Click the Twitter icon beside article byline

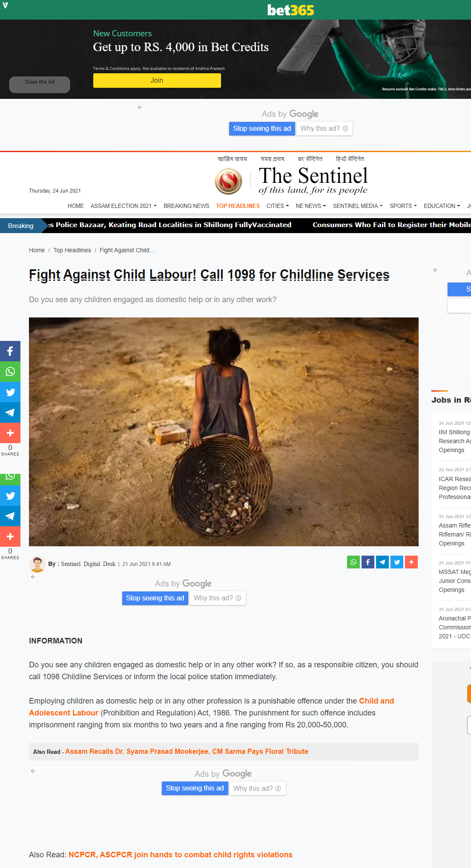tap(397, 562)
